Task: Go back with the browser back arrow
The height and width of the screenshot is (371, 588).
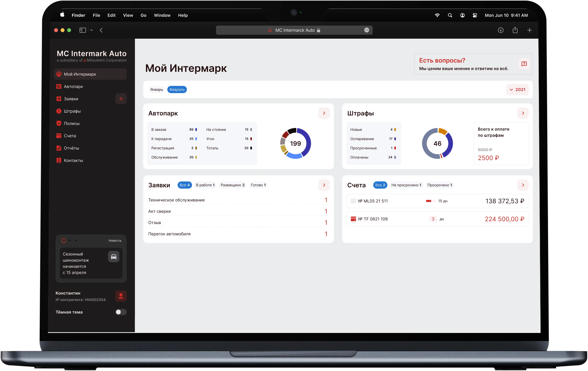Action: 101,30
